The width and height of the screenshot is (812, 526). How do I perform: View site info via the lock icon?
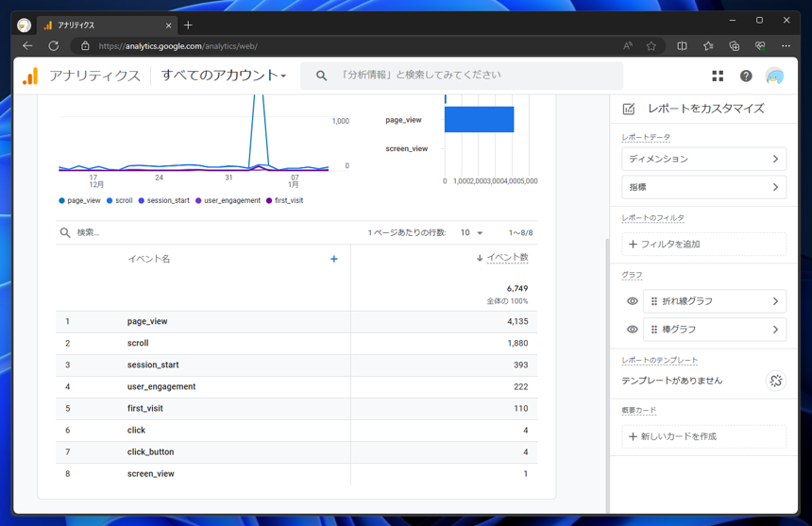click(x=85, y=46)
